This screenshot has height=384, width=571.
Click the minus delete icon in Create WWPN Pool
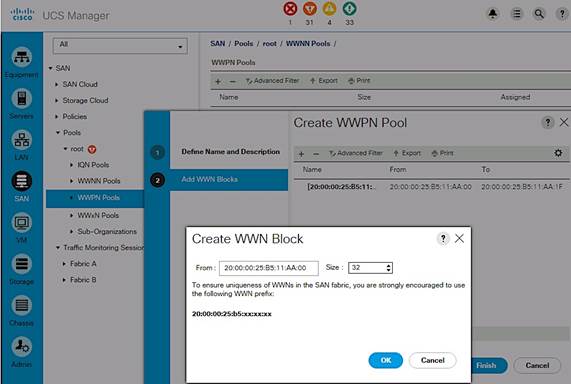click(316, 154)
